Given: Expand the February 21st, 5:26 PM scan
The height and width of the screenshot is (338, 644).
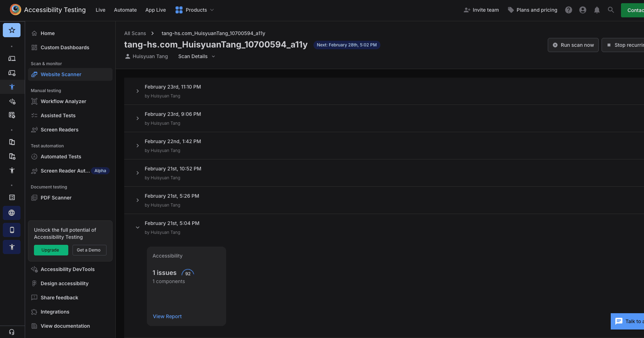Looking at the screenshot, I should pyautogui.click(x=138, y=200).
